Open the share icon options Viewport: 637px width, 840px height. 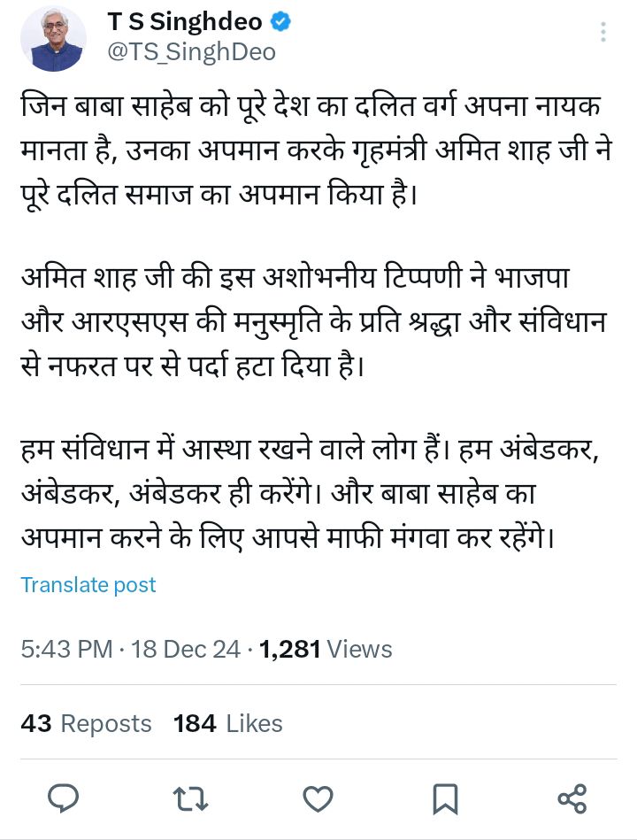pyautogui.click(x=572, y=799)
